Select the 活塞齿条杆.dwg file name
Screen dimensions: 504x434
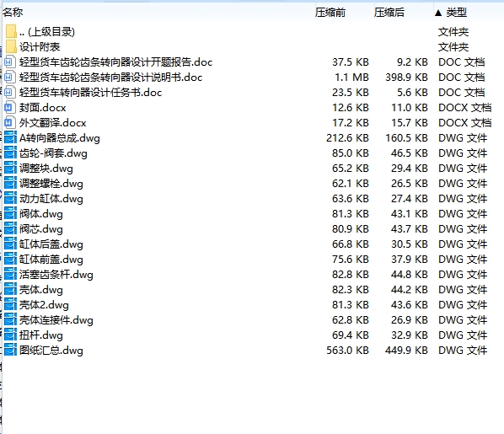[56, 275]
